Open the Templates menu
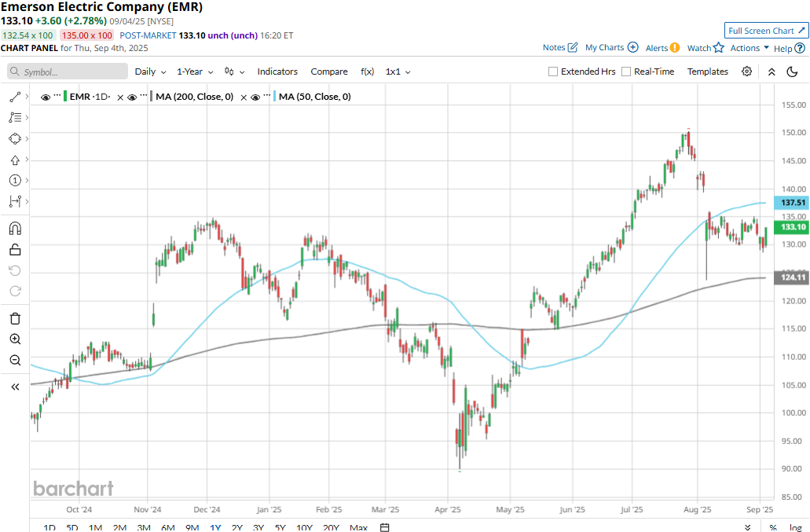The width and height of the screenshot is (810, 532). [708, 72]
